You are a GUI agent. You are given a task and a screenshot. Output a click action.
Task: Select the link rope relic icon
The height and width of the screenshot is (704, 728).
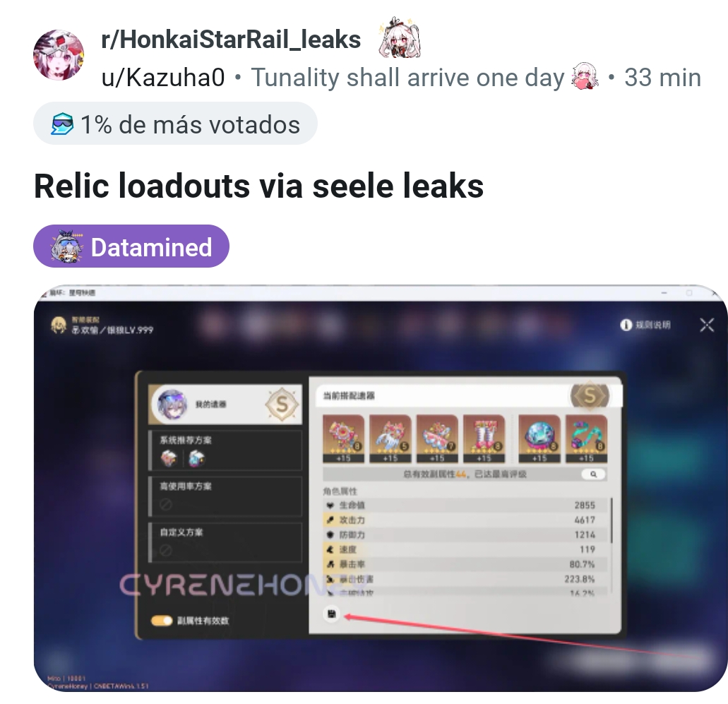pos(586,438)
